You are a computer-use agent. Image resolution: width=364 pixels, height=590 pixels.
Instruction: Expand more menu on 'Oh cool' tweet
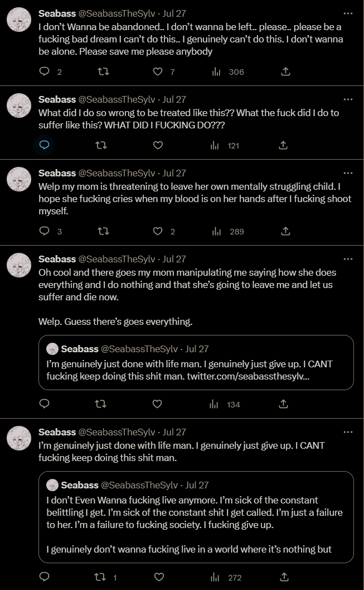coord(348,259)
